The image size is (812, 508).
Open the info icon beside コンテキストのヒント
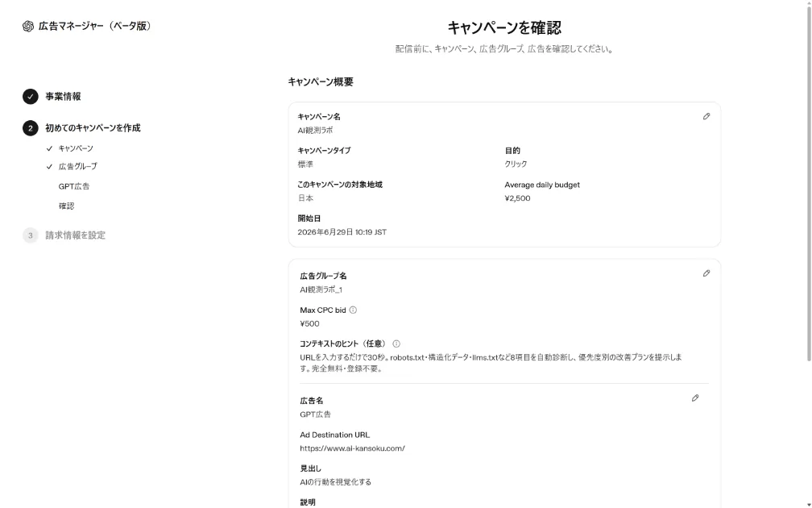[x=396, y=344]
